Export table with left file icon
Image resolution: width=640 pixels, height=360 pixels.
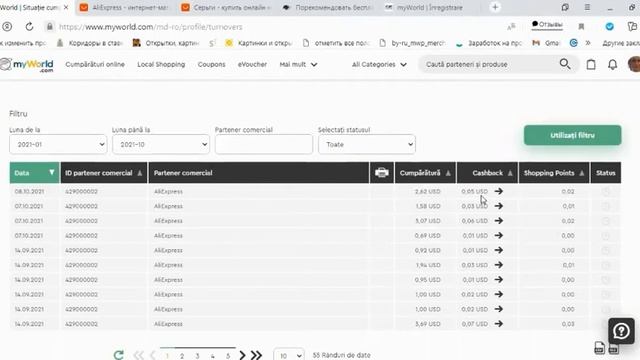[599, 348]
